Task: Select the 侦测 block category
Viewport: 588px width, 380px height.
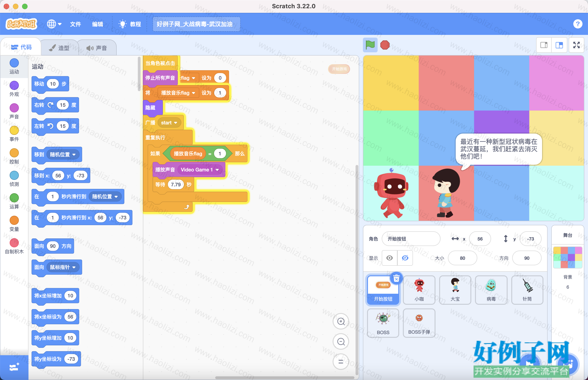Action: pyautogui.click(x=14, y=178)
